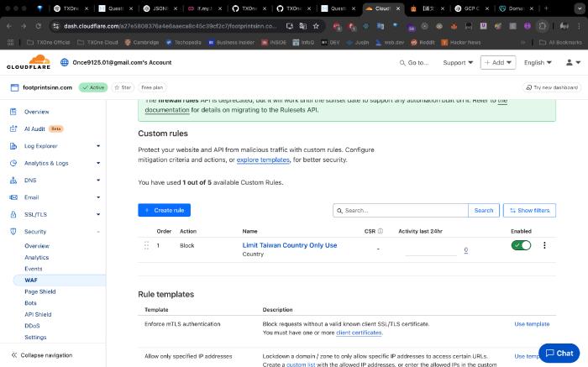Viewport: 588px width, 367px height.
Task: Open the explore templates link
Action: (x=263, y=160)
